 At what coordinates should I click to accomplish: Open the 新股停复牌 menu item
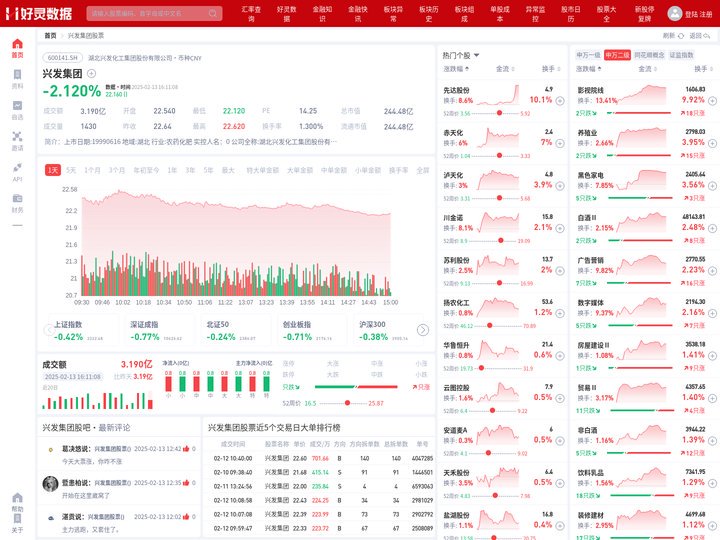pos(645,14)
